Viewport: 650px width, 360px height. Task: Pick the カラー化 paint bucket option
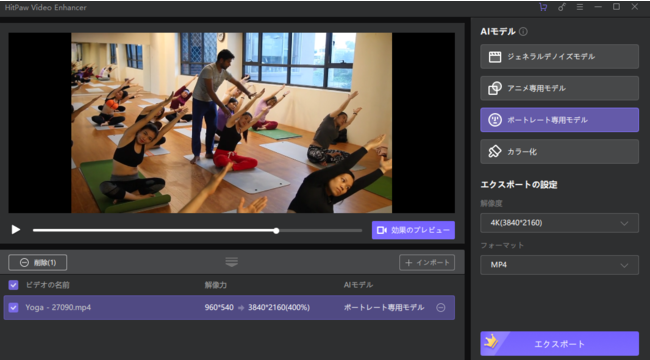pos(559,151)
